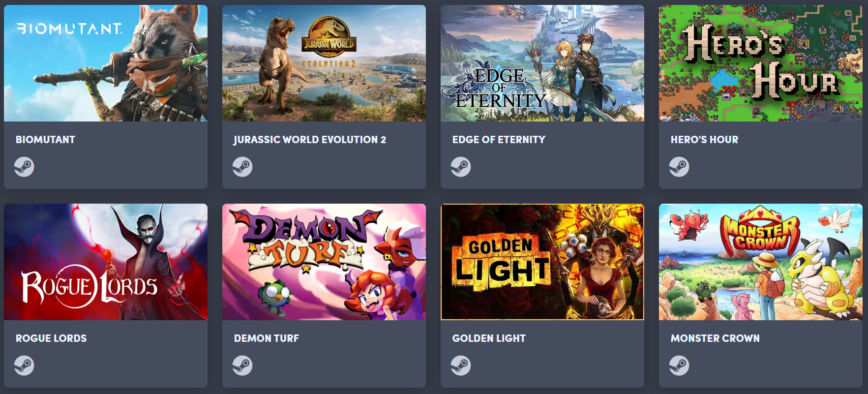The image size is (868, 394).
Task: Click the BIOMUTANT title text
Action: pyautogui.click(x=45, y=140)
